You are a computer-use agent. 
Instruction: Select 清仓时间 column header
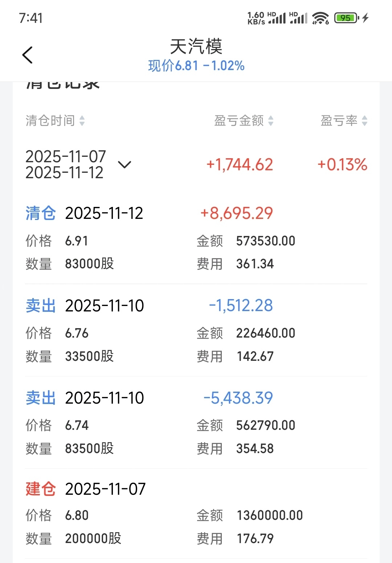click(50, 121)
